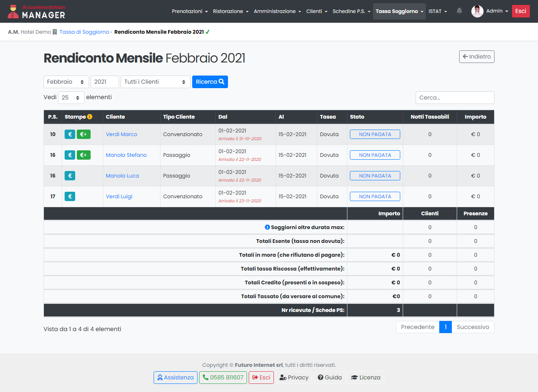Toggle NON PAGATA status for Verdi Luigi
The height and width of the screenshot is (392, 538).
[x=375, y=197]
